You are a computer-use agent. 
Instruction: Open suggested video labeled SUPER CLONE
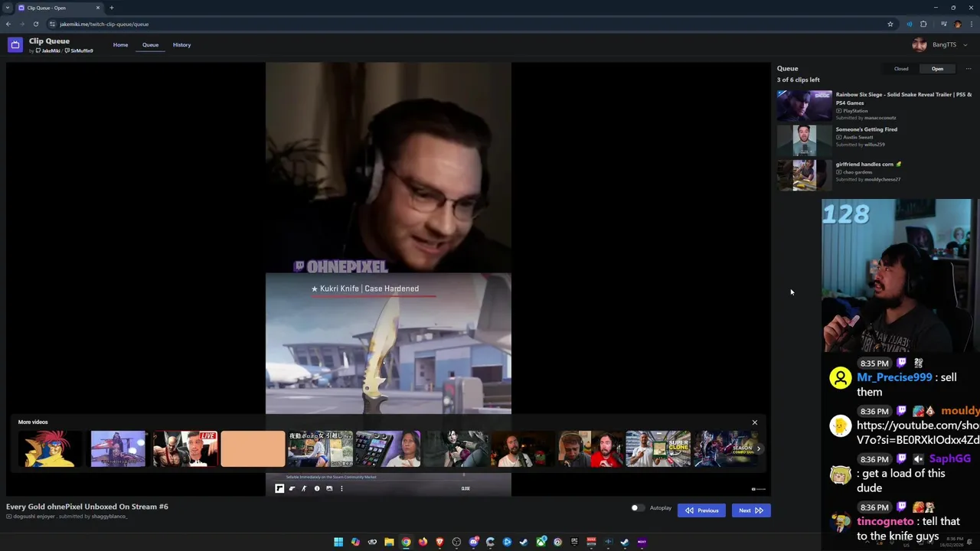[x=658, y=449]
